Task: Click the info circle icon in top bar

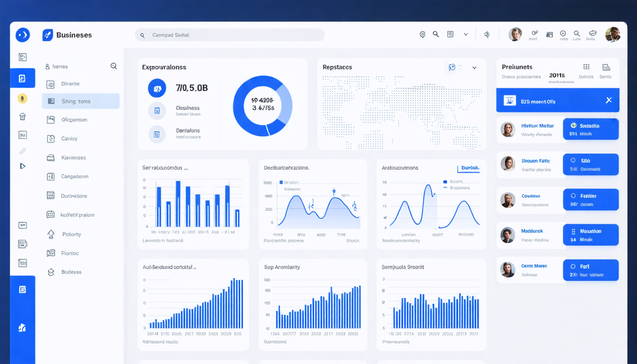Action: click(x=563, y=34)
